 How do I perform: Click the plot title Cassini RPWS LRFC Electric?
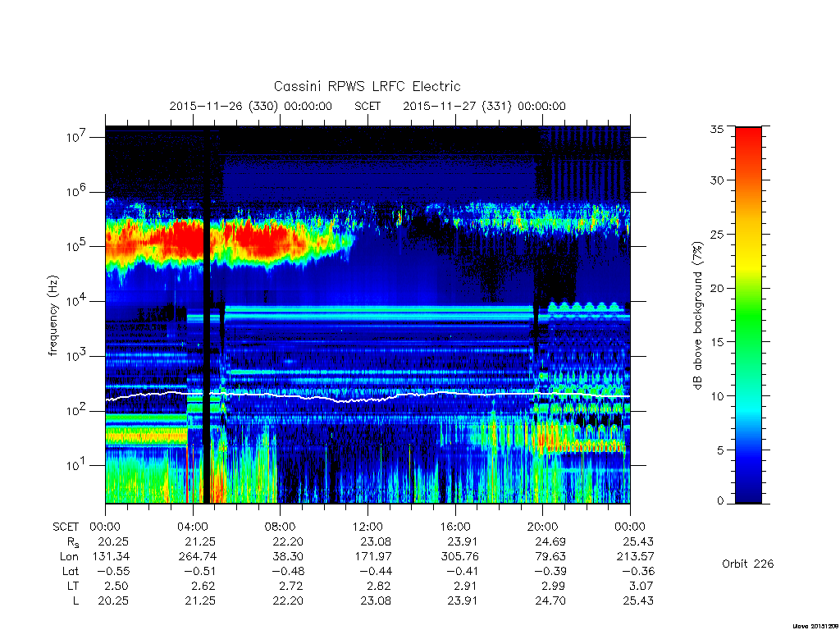pyautogui.click(x=367, y=86)
